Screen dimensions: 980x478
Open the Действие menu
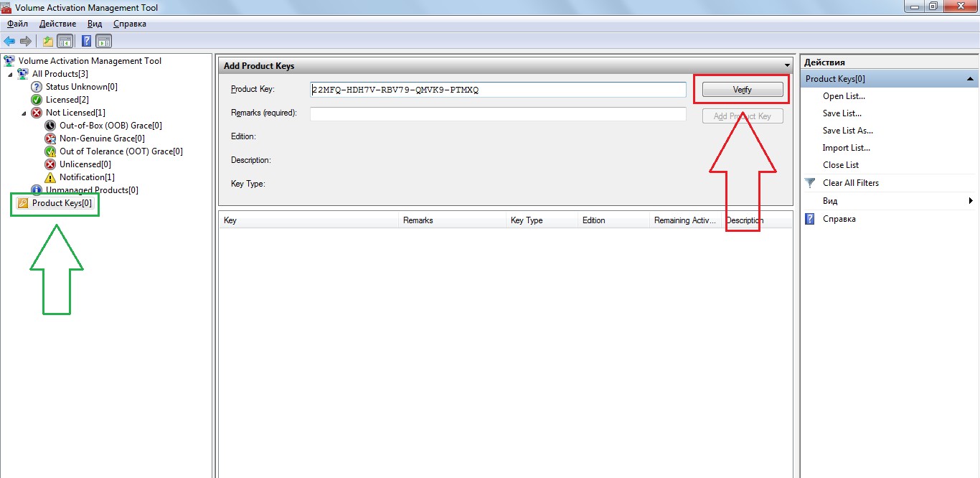(58, 24)
